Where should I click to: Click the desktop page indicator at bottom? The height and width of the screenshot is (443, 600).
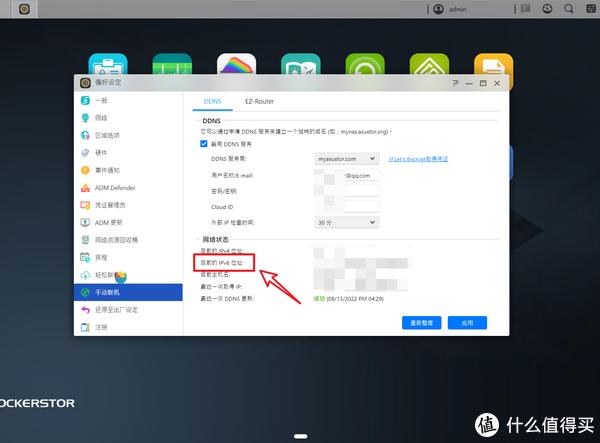pyautogui.click(x=300, y=436)
